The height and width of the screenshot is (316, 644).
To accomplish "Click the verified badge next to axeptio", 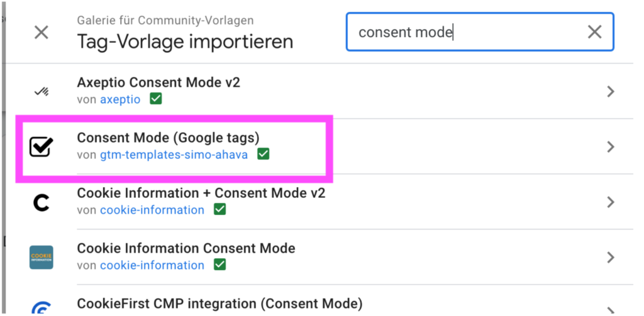I will tap(155, 99).
